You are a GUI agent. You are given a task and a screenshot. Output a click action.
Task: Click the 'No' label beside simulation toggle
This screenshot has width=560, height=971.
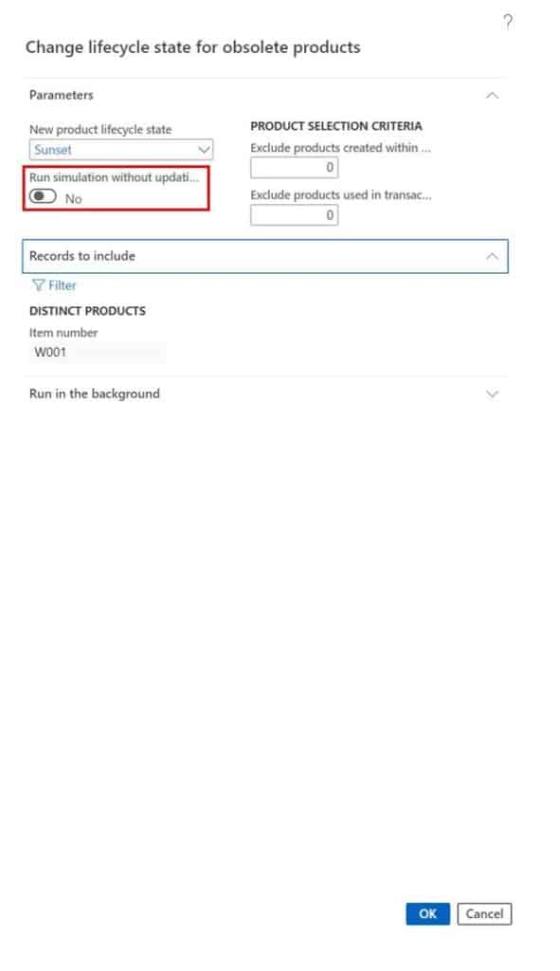tap(74, 199)
